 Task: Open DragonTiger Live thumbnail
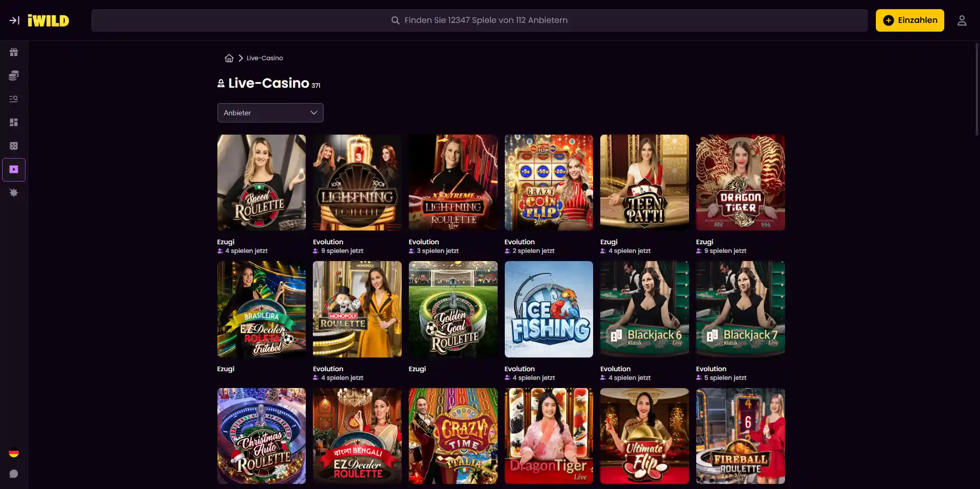(549, 436)
